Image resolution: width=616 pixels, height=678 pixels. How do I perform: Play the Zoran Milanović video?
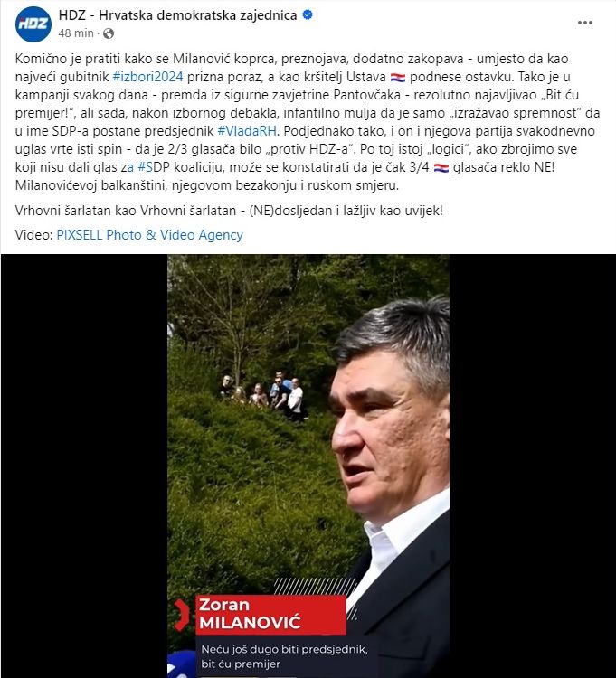pyautogui.click(x=308, y=466)
